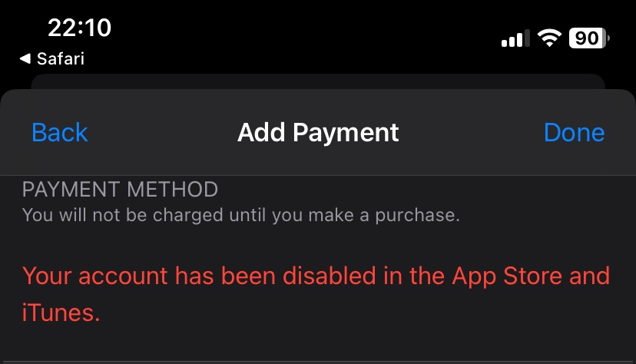The width and height of the screenshot is (636, 364).
Task: Select the PAYMENT METHOD section header
Action: point(120,190)
